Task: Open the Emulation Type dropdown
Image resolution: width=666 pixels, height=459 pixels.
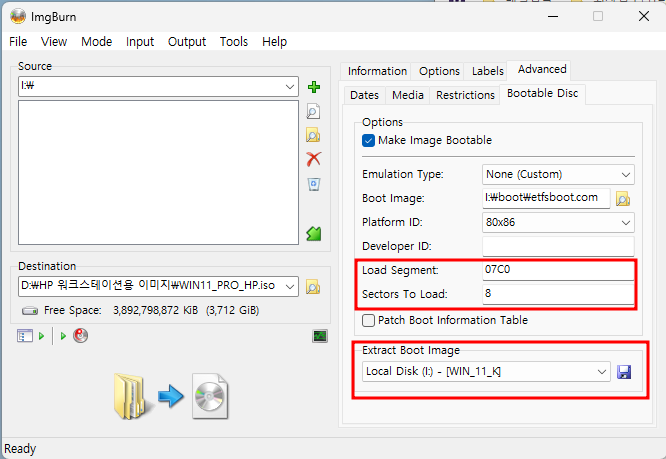Action: click(626, 175)
